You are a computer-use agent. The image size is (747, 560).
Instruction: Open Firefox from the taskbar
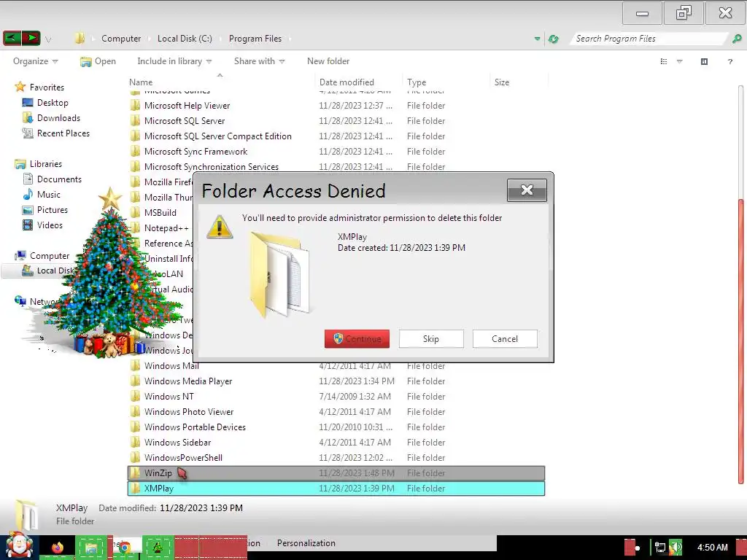coord(58,547)
